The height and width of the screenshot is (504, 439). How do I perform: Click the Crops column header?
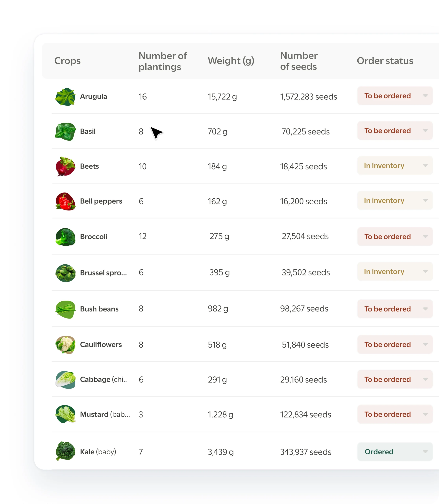click(67, 61)
